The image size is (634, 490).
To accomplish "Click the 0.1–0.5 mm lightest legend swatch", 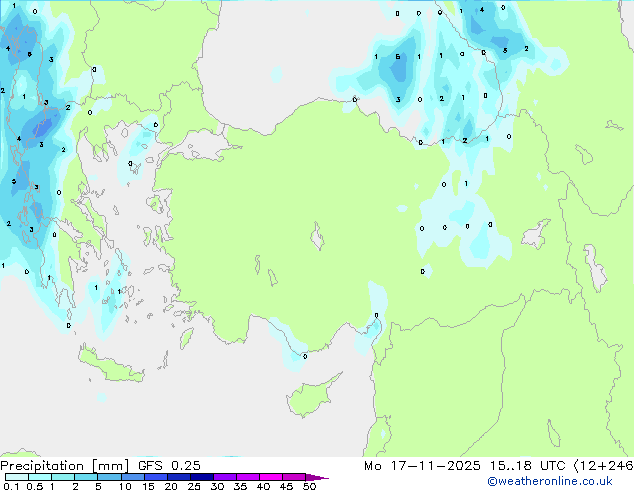I will pos(17,477).
